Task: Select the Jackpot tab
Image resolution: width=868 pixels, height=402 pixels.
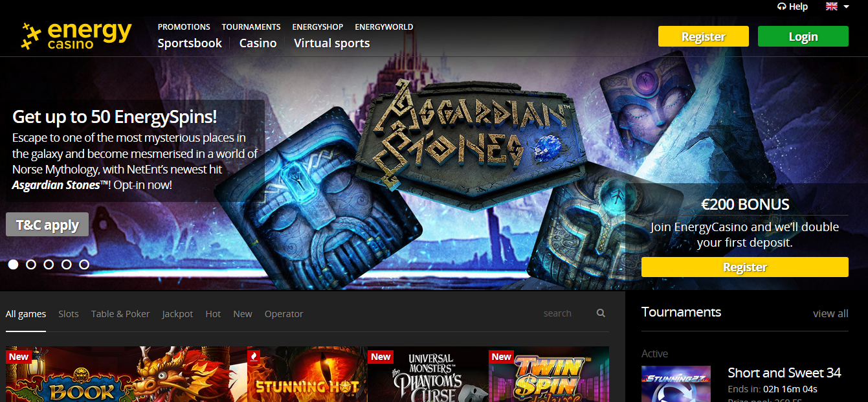Action: pos(178,314)
